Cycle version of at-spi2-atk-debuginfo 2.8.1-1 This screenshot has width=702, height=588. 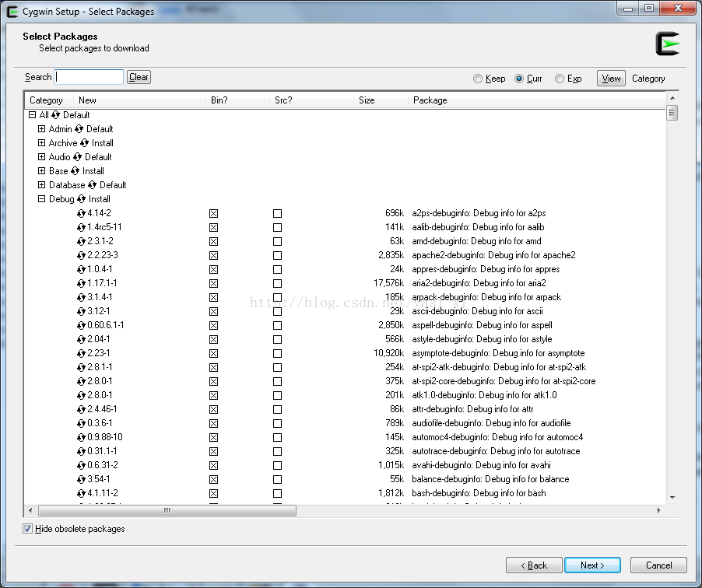pos(81,367)
